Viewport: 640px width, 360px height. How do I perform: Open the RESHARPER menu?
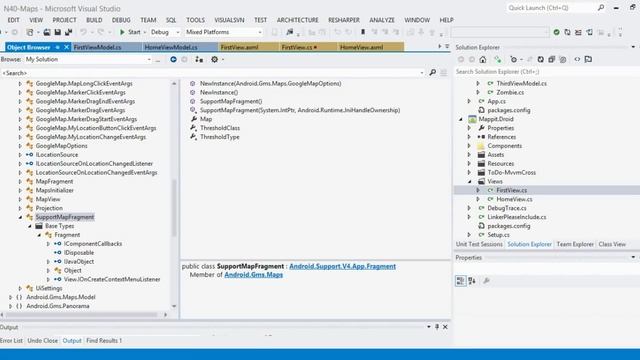pyautogui.click(x=344, y=20)
